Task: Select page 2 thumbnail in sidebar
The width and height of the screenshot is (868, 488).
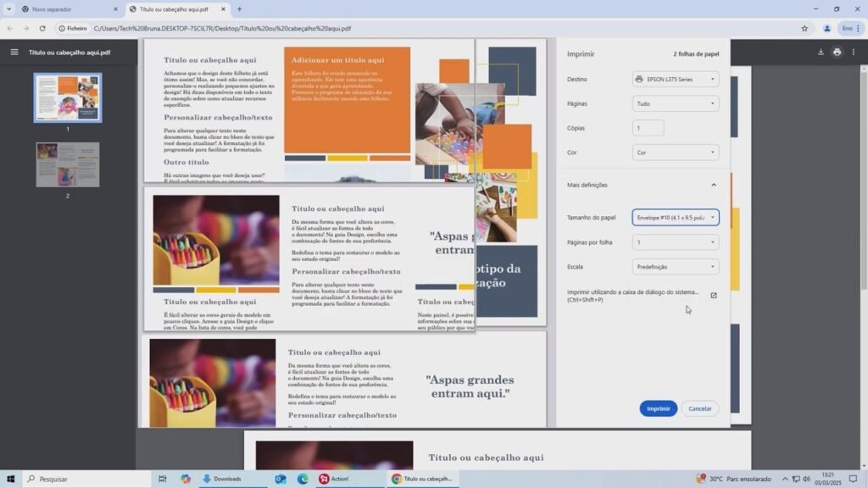Action: 68,164
